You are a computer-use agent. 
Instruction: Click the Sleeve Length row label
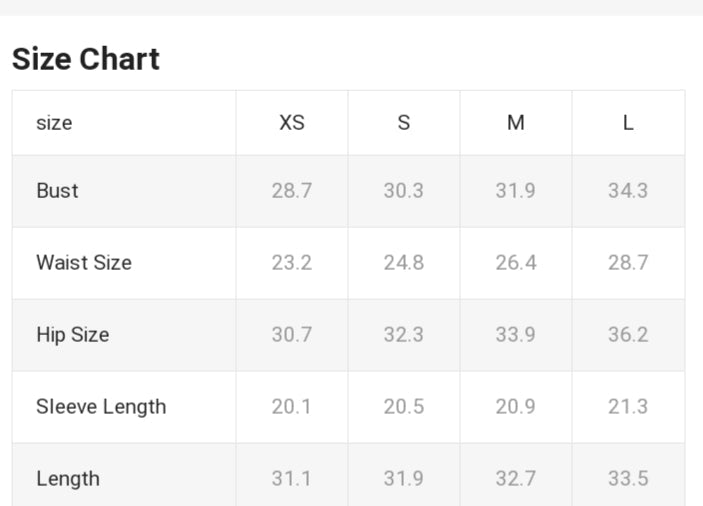pyautogui.click(x=101, y=407)
